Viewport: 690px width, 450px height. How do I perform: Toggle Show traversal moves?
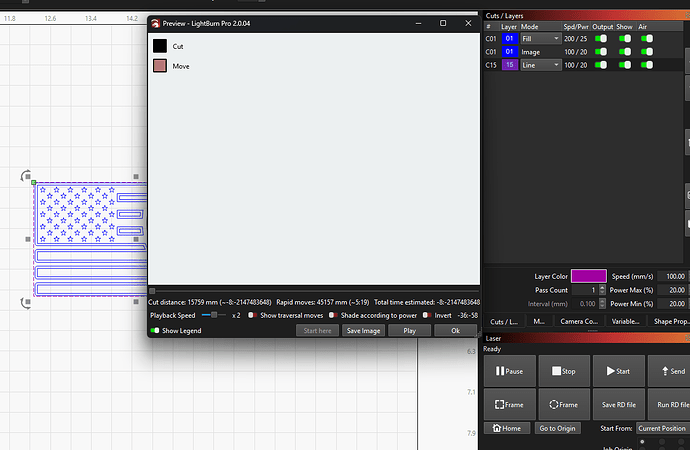click(252, 315)
